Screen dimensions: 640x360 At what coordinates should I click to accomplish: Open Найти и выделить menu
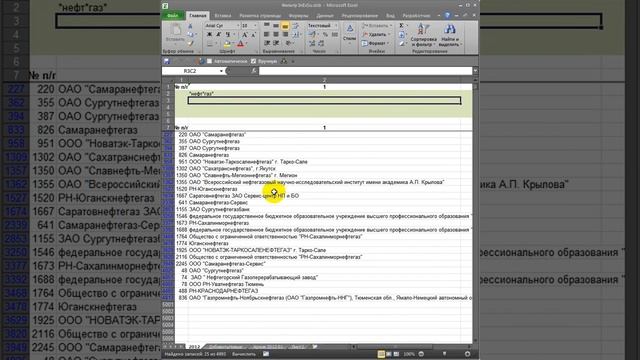450,35
